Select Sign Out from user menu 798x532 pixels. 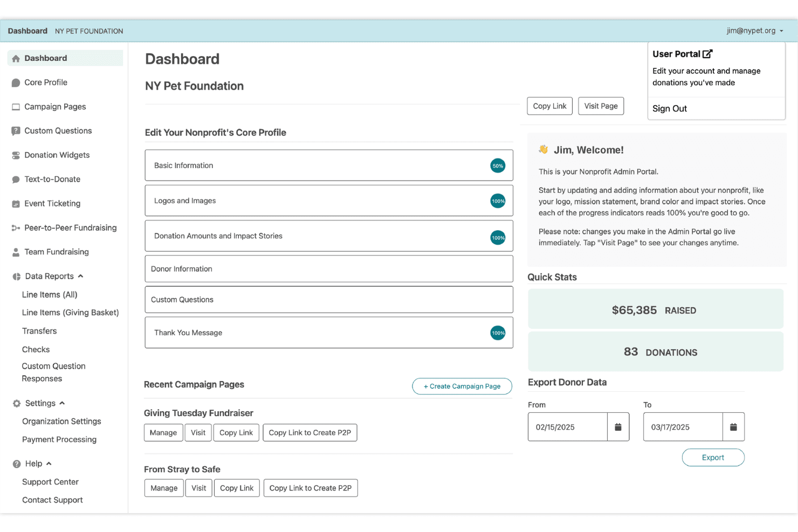coord(670,109)
